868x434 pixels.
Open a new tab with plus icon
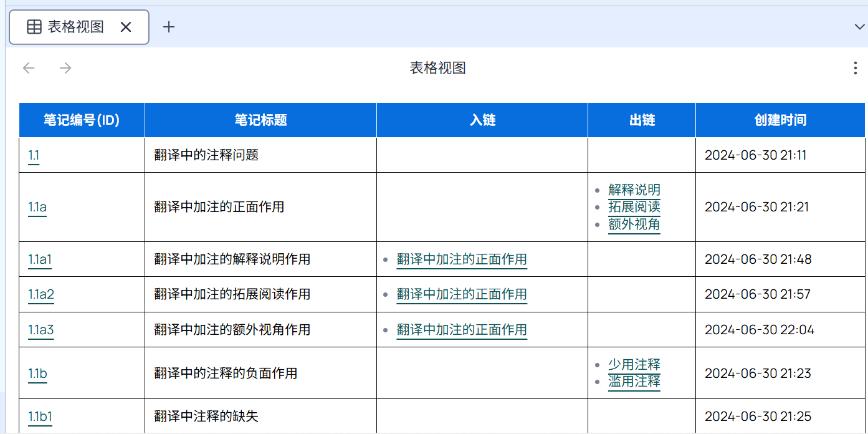168,27
